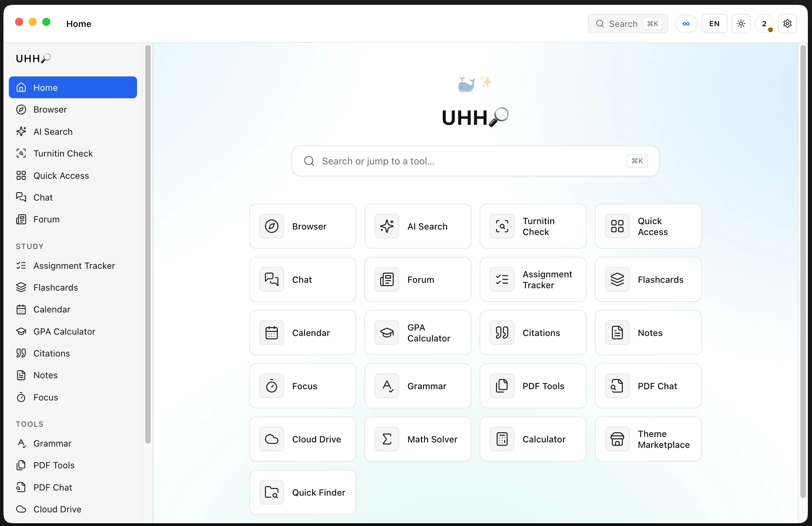Select Turnitin Check in the sidebar
This screenshot has height=526, width=812.
click(73, 154)
